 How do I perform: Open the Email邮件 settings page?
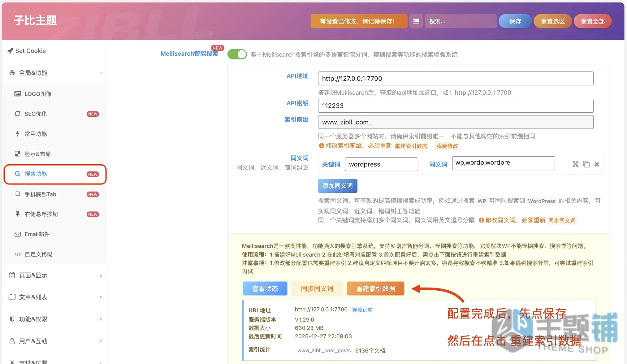point(54,234)
